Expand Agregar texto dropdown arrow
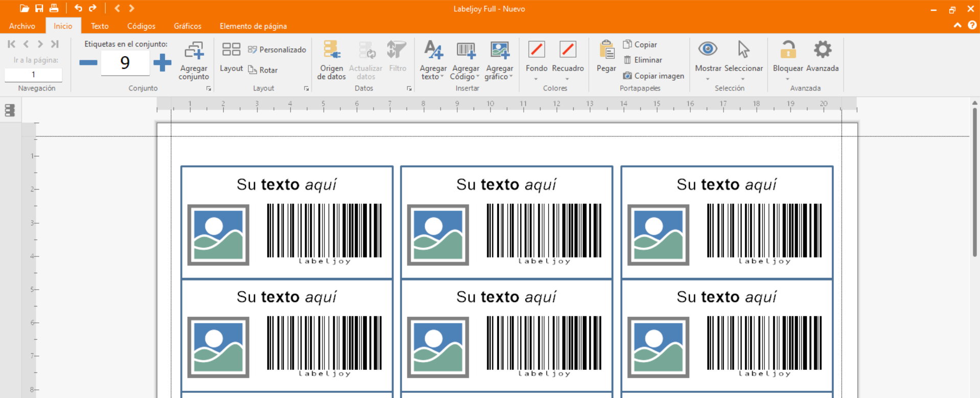 [442, 77]
